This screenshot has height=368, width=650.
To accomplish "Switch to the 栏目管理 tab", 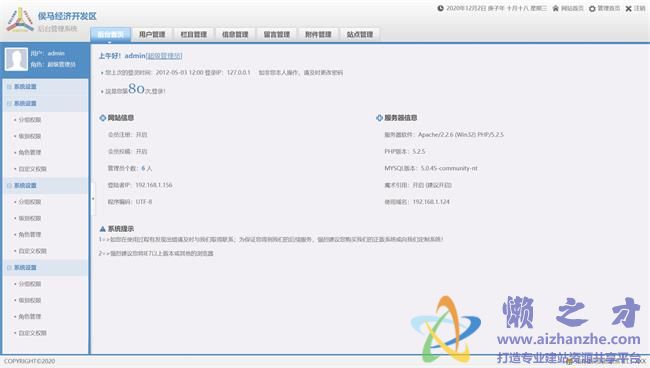I will click(194, 34).
